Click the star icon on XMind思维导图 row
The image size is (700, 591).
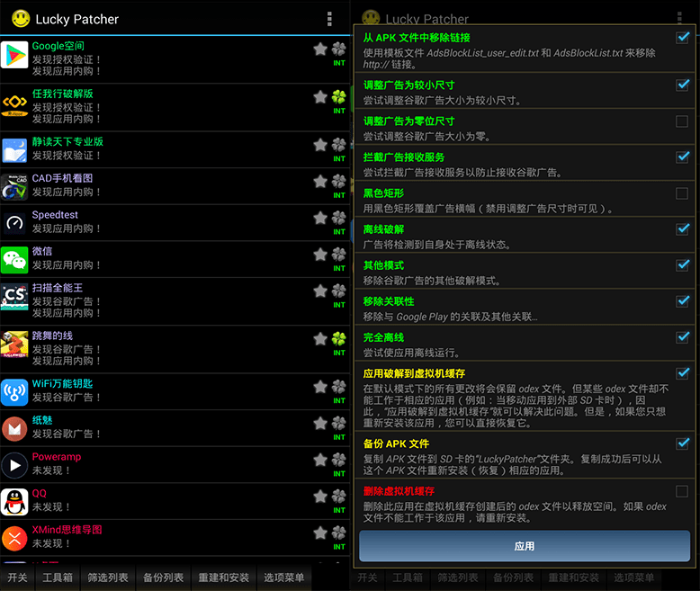click(x=320, y=533)
